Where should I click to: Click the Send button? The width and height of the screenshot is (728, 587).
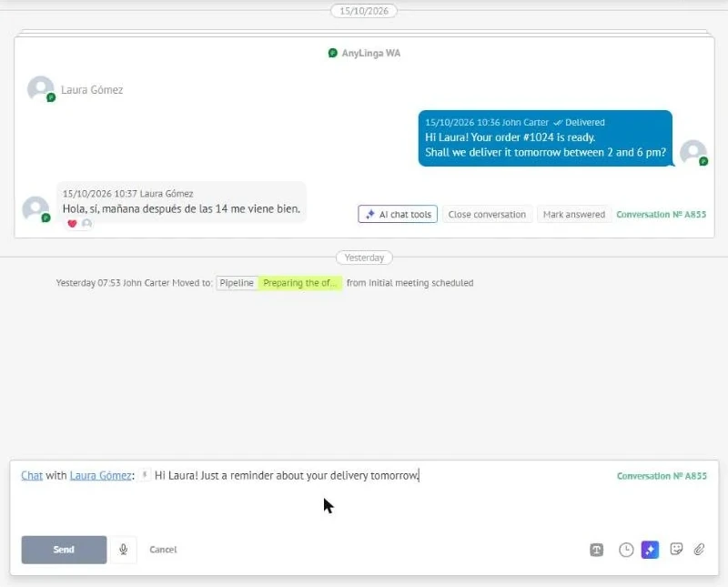tap(64, 550)
